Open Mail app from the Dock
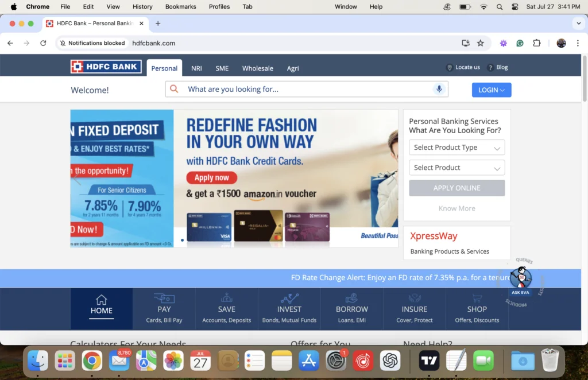 tap(119, 360)
